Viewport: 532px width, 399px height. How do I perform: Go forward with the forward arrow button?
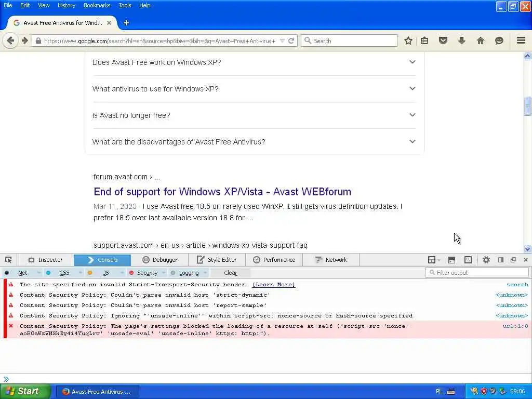click(25, 41)
